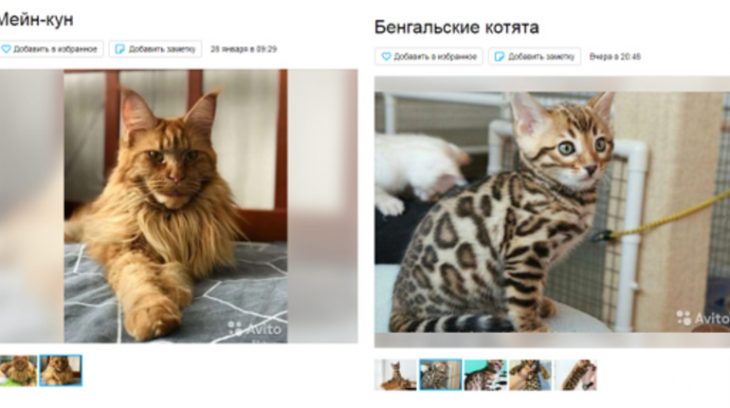
Task: Open fifth Bengal kitten thumbnail
Action: pyautogui.click(x=575, y=374)
